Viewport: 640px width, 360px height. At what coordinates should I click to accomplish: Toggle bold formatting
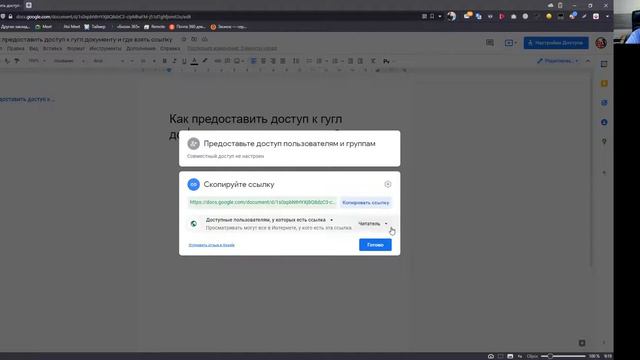(165, 61)
